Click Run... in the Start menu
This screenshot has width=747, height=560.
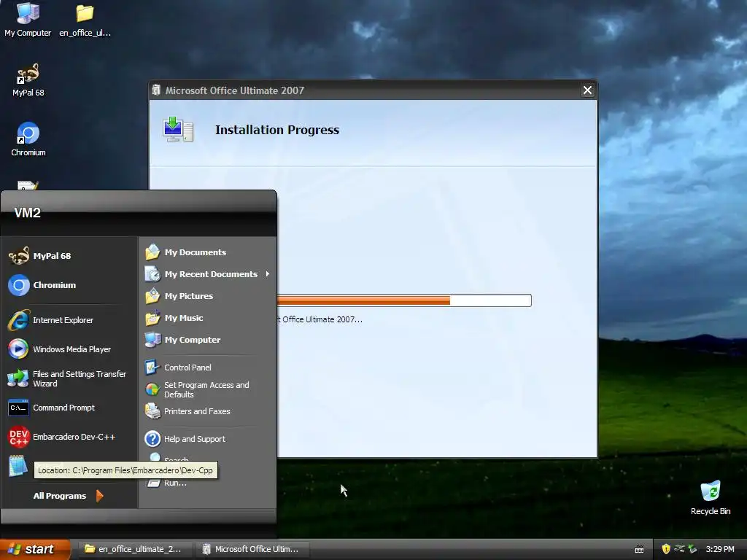[175, 483]
